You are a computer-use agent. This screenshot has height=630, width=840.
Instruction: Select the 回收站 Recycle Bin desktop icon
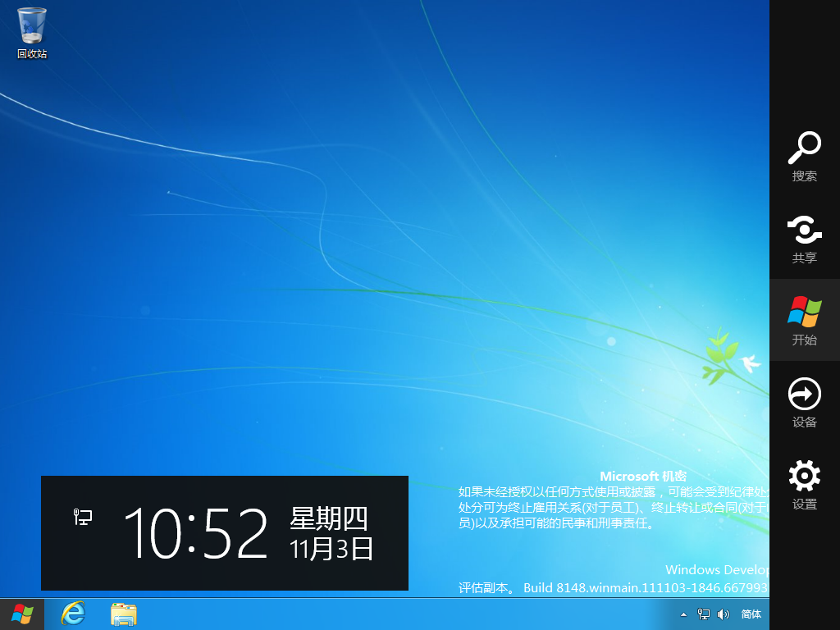[x=32, y=33]
